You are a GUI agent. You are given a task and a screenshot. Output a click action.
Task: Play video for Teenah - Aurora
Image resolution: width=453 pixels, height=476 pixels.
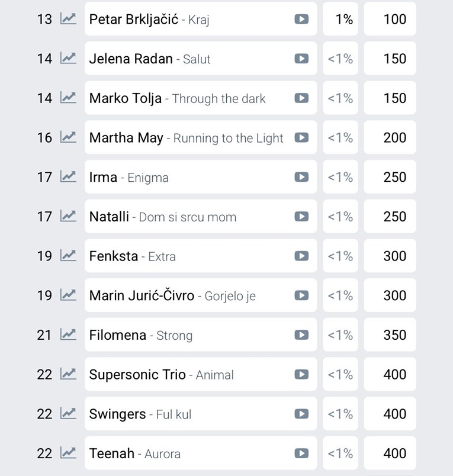tap(301, 454)
